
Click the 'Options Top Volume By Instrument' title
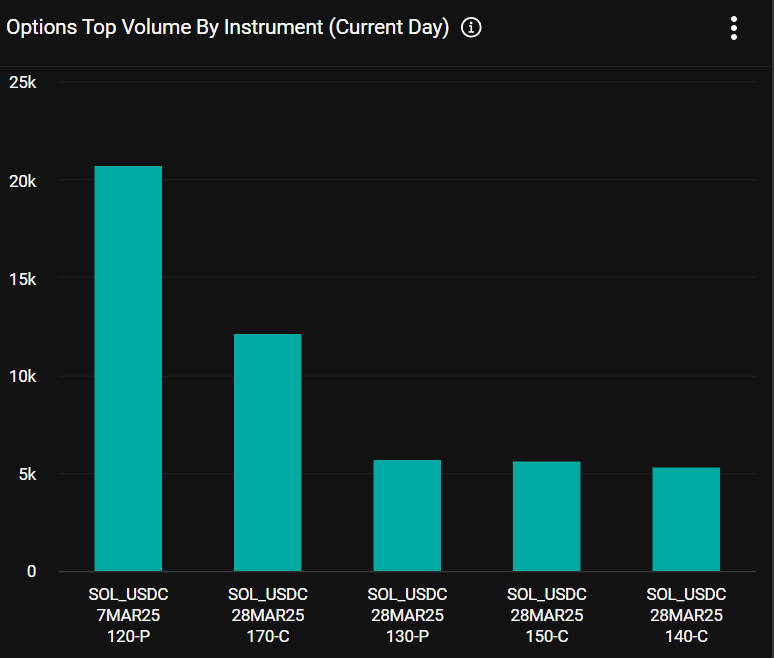pyautogui.click(x=165, y=28)
